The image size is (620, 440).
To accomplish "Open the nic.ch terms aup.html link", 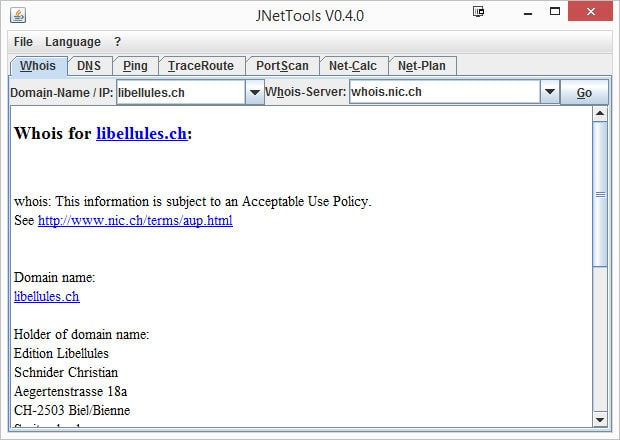I will point(135,221).
